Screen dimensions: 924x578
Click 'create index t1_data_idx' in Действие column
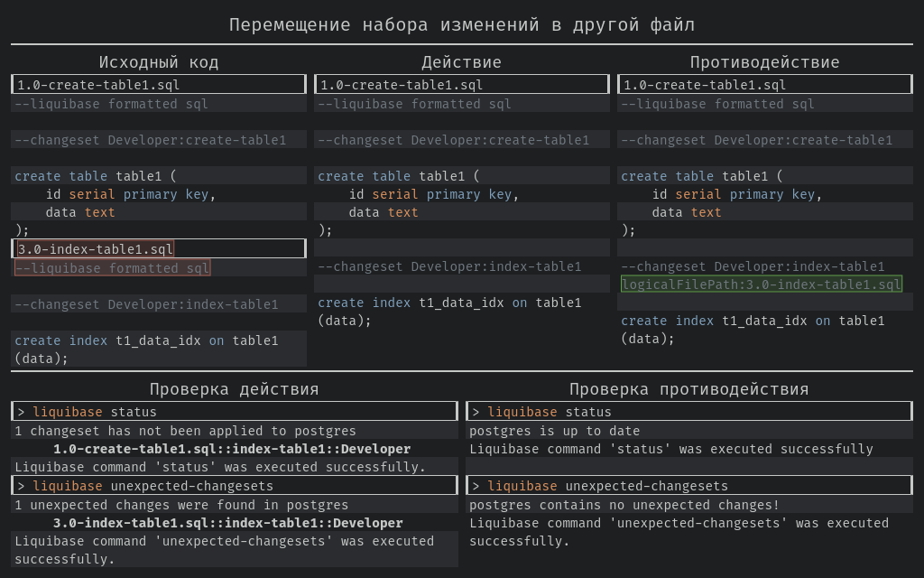tap(411, 303)
